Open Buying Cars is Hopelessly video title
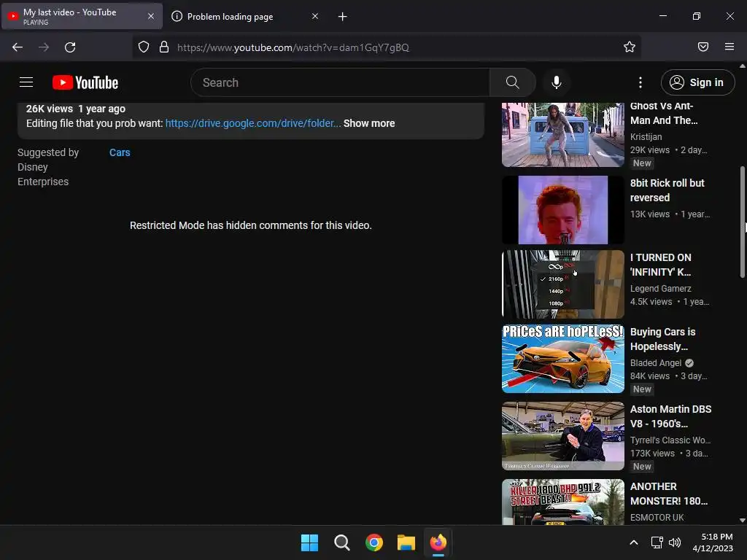This screenshot has width=747, height=560. [x=662, y=339]
